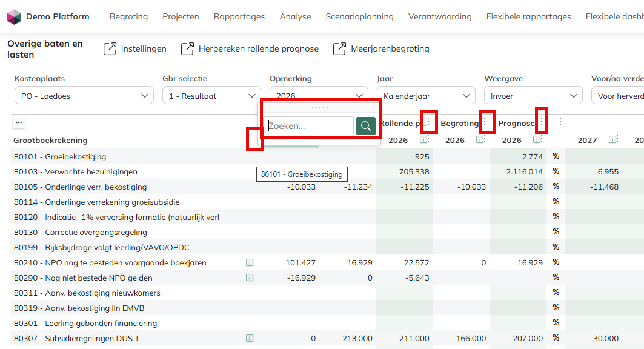644x349 pixels.
Task: Open the Scenarioplanning menu item
Action: (359, 17)
